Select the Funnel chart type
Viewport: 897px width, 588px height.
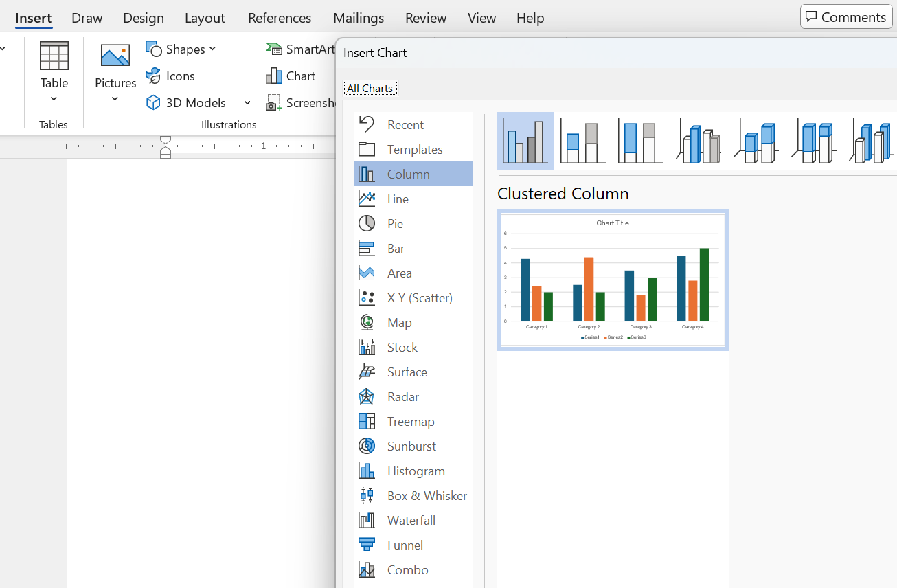(413, 545)
